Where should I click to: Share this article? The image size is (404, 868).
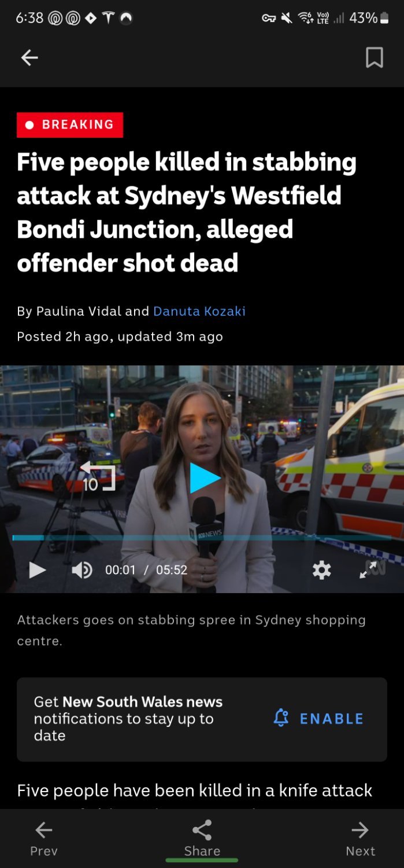click(x=202, y=838)
